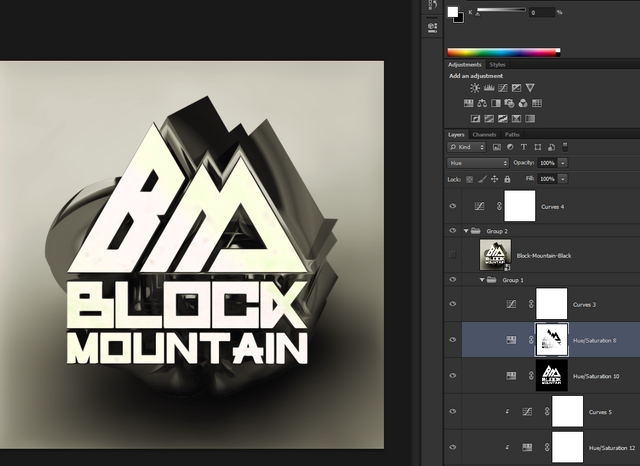Hide the Hue/Saturation 12 layer
Image resolution: width=640 pixels, height=466 pixels.
[x=453, y=447]
